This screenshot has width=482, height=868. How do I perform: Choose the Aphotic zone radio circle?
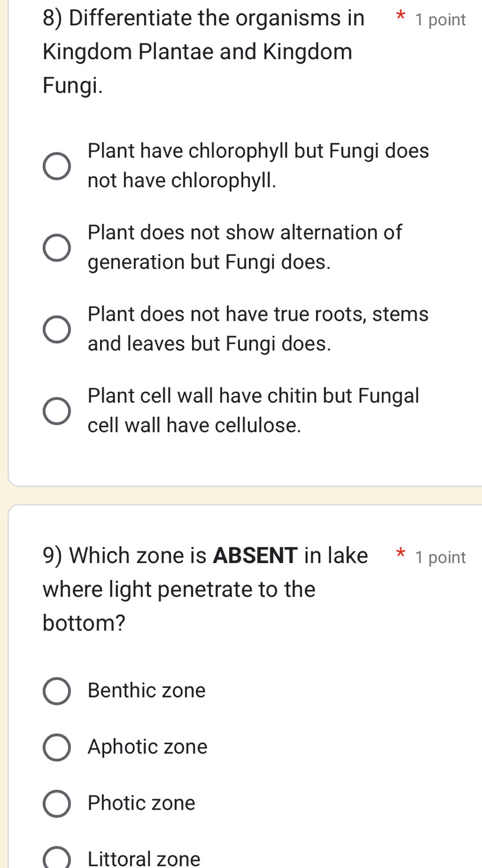click(x=57, y=747)
